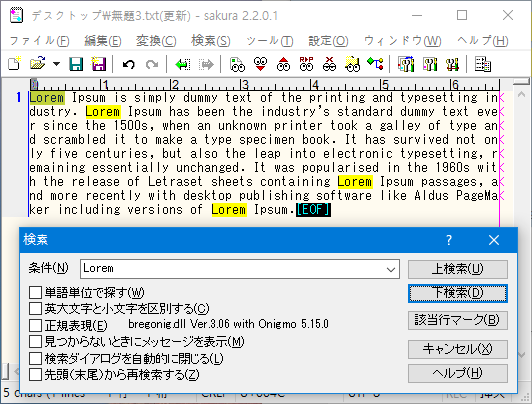Open outline analysis tree icon

[x=376, y=64]
